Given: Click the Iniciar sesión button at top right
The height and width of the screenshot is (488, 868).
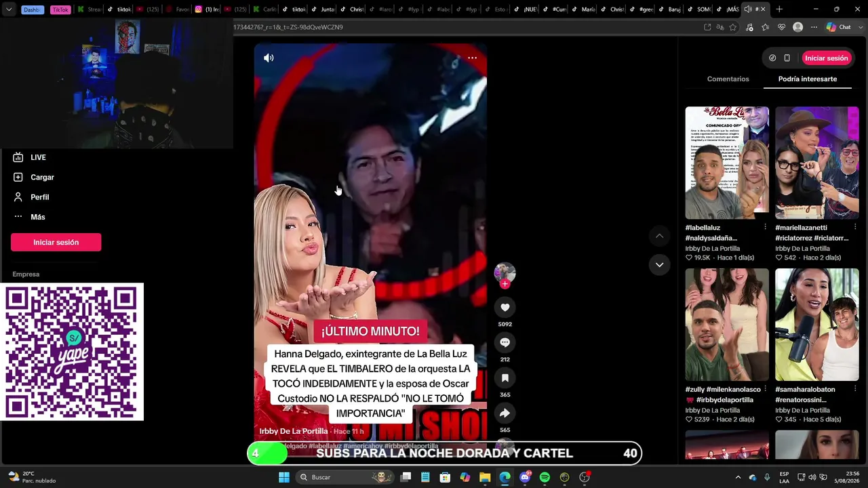Looking at the screenshot, I should (x=826, y=58).
